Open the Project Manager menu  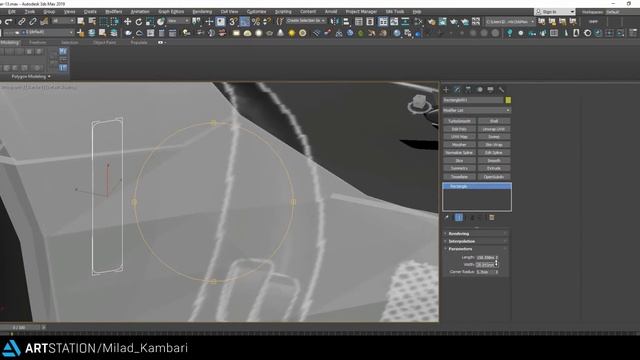(361, 12)
